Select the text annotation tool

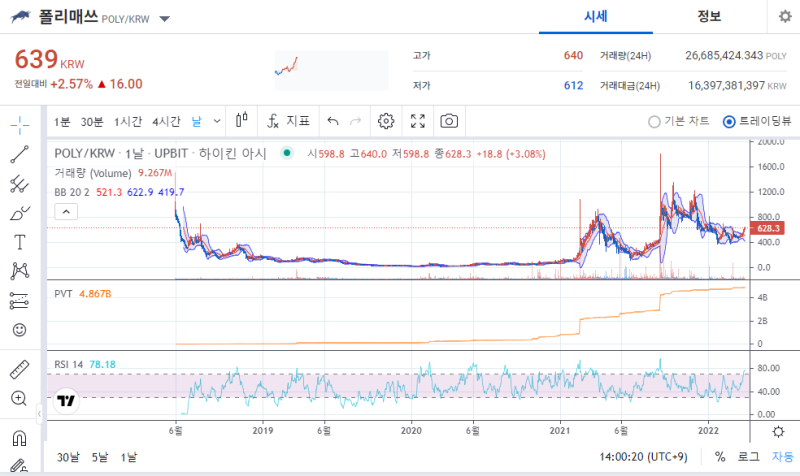[19, 242]
